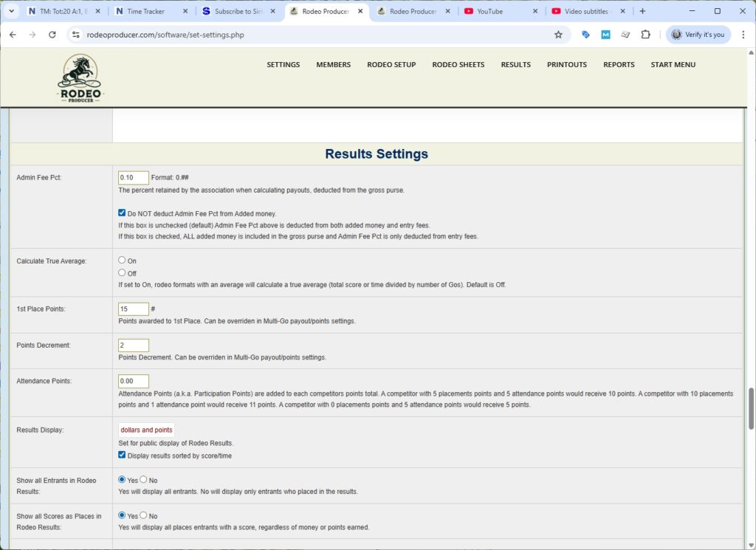
Task: Set Calculate True Average to On
Action: (121, 259)
